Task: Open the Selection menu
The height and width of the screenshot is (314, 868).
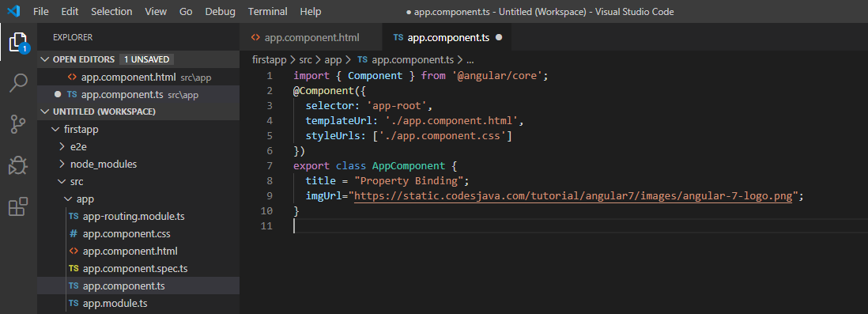Action: [111, 11]
